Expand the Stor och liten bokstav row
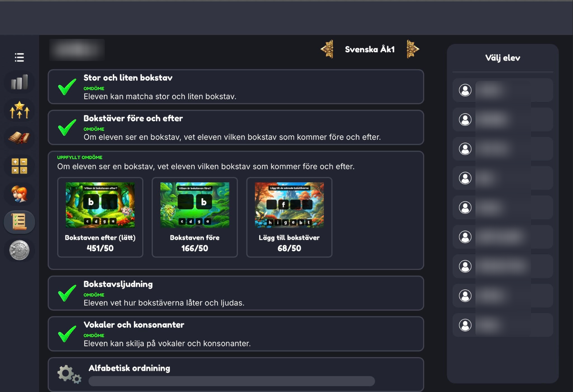 pos(235,87)
